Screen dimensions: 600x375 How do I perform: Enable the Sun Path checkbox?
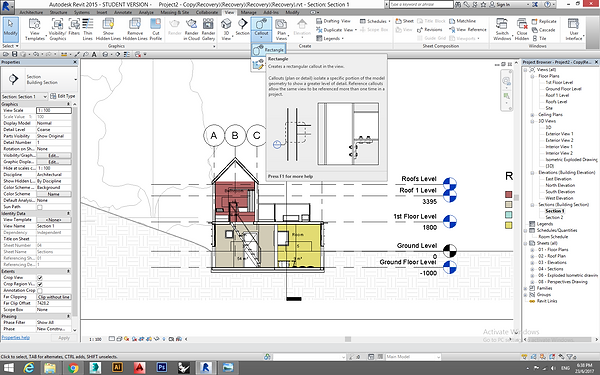pos(40,207)
